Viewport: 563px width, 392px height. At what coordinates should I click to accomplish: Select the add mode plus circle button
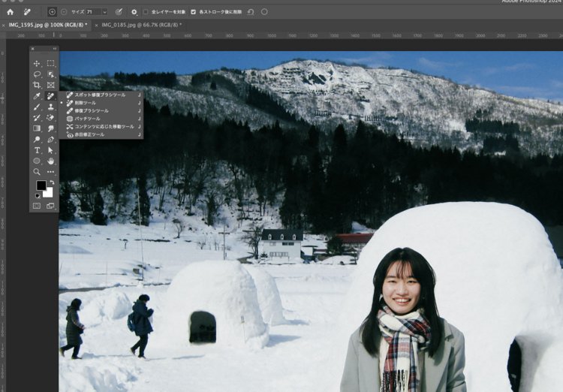pyautogui.click(x=52, y=12)
